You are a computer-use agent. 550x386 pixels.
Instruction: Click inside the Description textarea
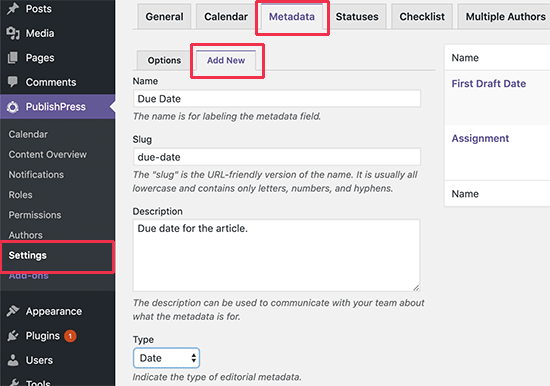276,255
